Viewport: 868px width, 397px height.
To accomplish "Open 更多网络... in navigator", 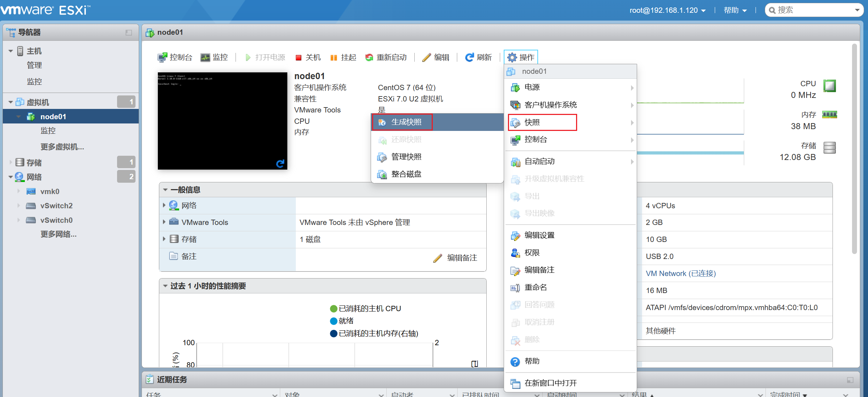I will tap(59, 234).
